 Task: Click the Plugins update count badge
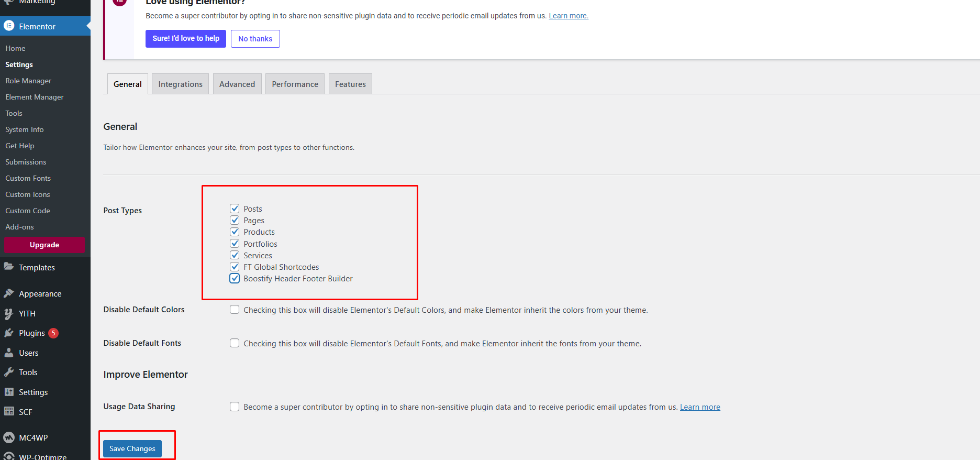coord(53,333)
